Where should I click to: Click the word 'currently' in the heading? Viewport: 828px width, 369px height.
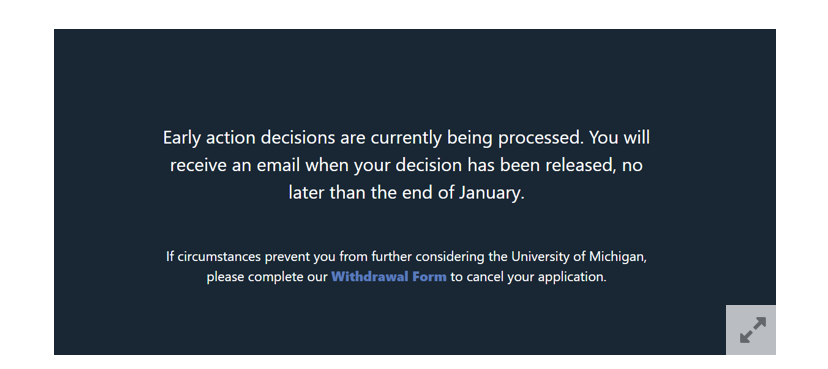[406, 138]
